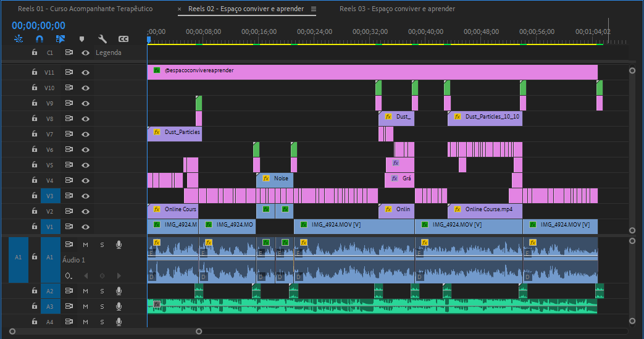Select Dust_Particles_10_10 clip on V8
Screen dimensions: 644x339
(x=485, y=119)
